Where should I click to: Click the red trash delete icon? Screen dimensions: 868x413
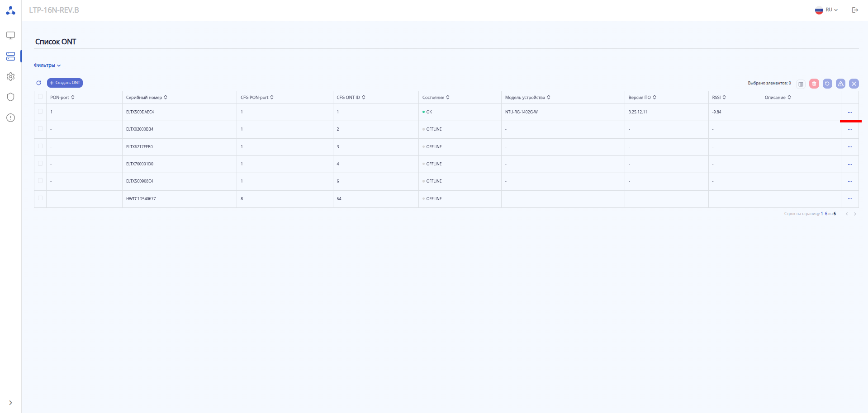point(814,84)
